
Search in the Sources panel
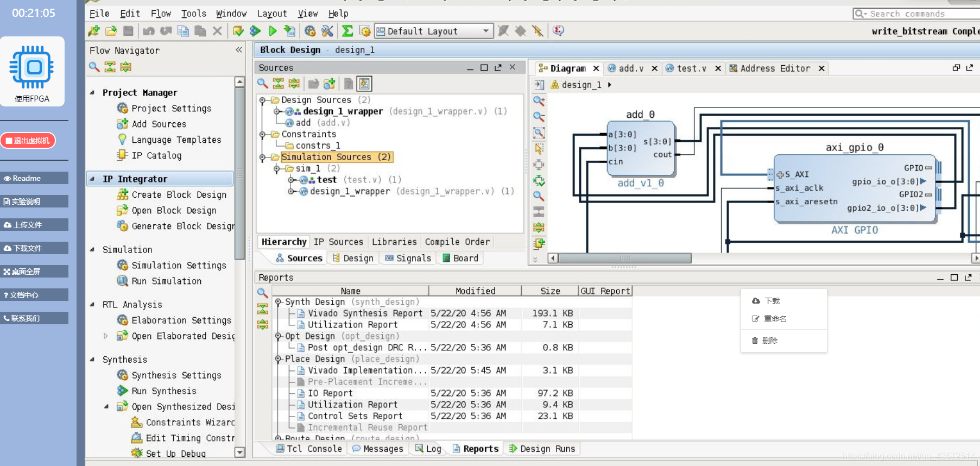[x=263, y=83]
